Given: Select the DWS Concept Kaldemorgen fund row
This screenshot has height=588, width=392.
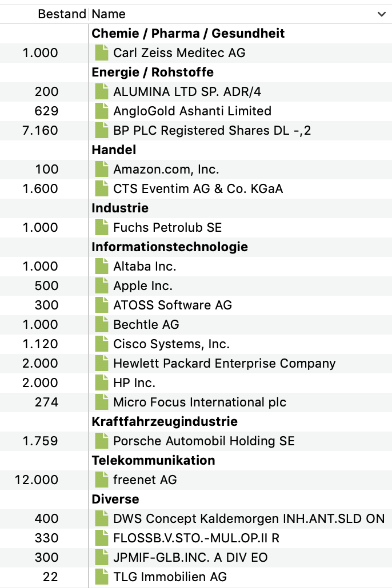Looking at the screenshot, I should pos(249,519).
